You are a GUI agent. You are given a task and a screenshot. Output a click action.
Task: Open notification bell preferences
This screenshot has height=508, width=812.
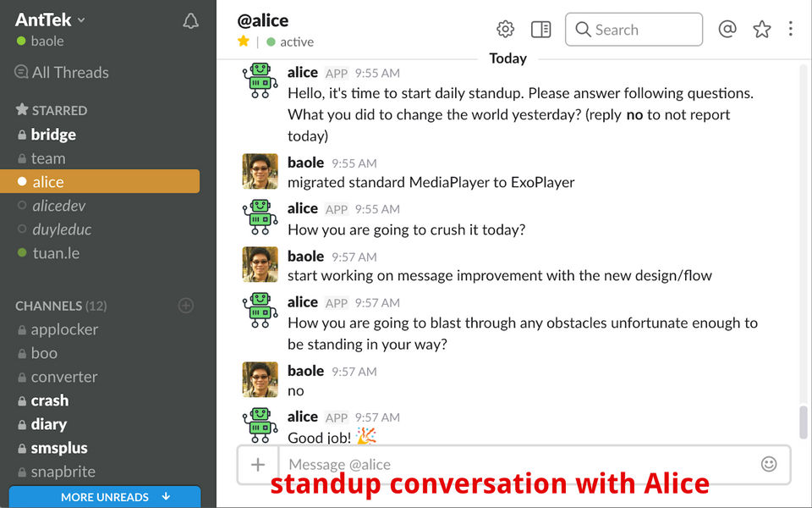coord(191,21)
